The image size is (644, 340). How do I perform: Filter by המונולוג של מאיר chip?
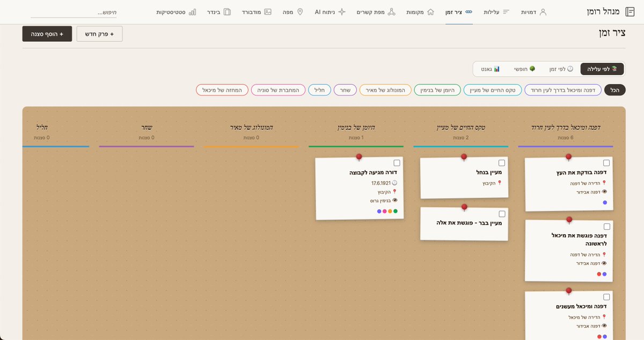385,90
